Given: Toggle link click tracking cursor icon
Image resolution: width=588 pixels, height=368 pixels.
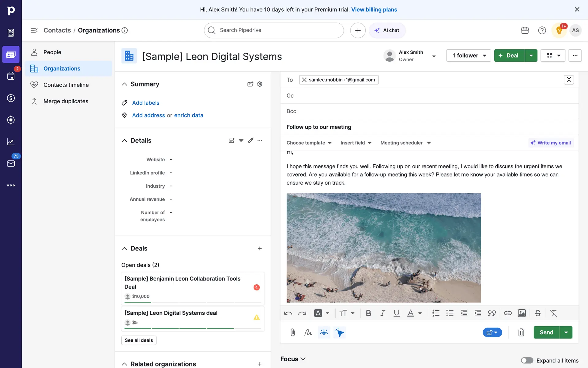Looking at the screenshot, I should (x=339, y=332).
